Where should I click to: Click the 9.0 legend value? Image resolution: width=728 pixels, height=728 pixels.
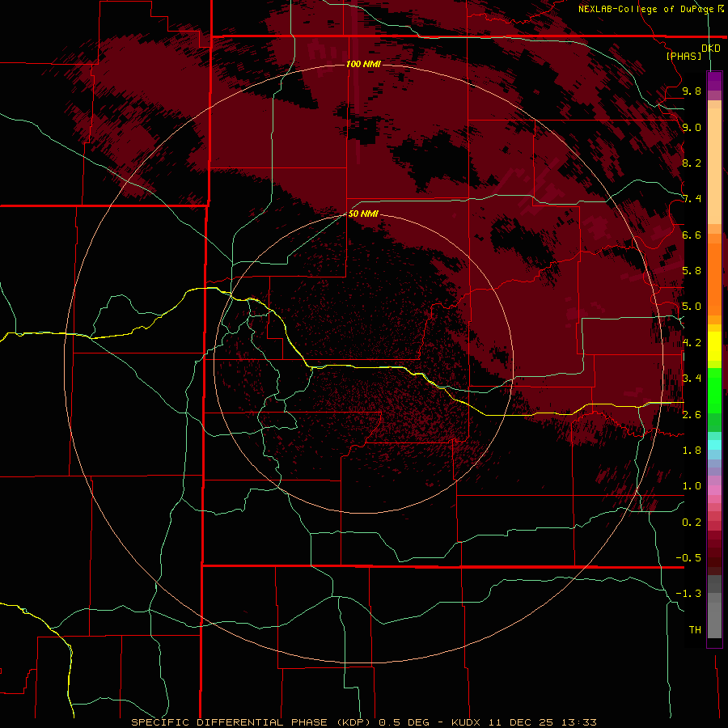[692, 127]
